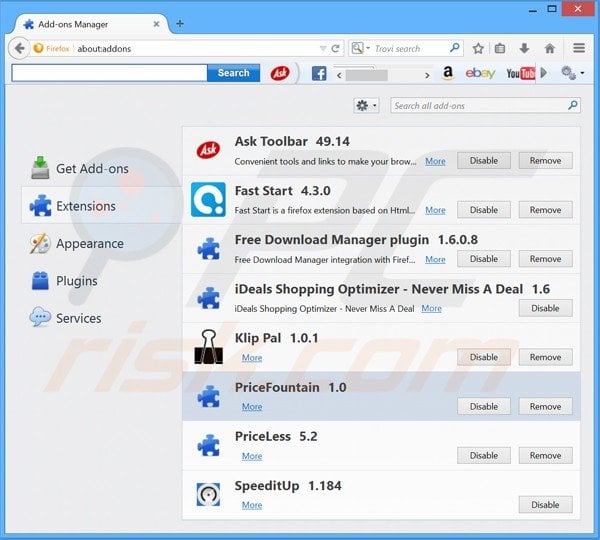Remove the Klip Pal extension

coord(545,357)
